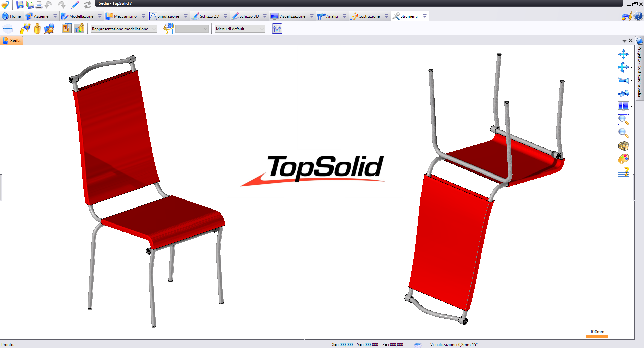The image size is (644, 348).
Task: Close the Sedia document tab
Action: point(631,40)
